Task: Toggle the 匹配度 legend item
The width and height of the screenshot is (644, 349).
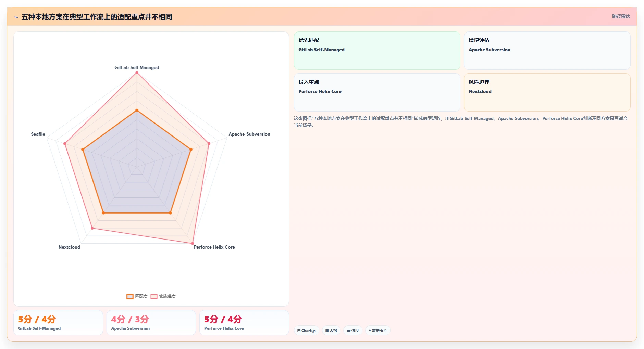Action: tap(137, 296)
